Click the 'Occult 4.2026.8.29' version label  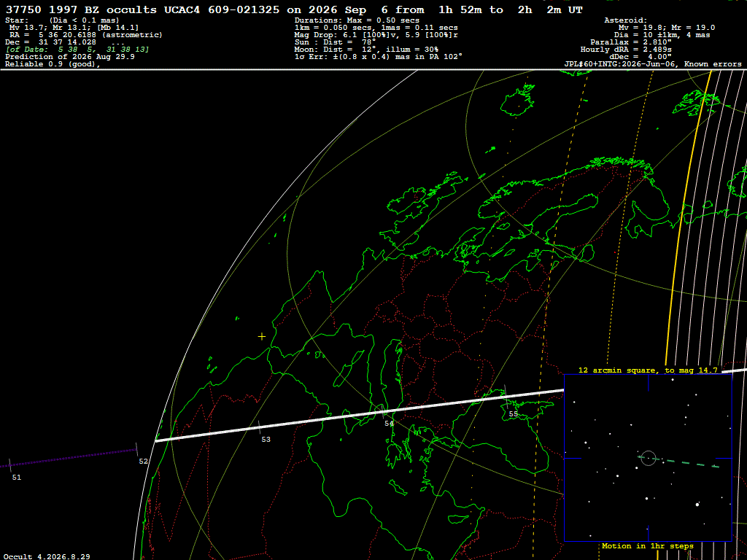click(47, 556)
